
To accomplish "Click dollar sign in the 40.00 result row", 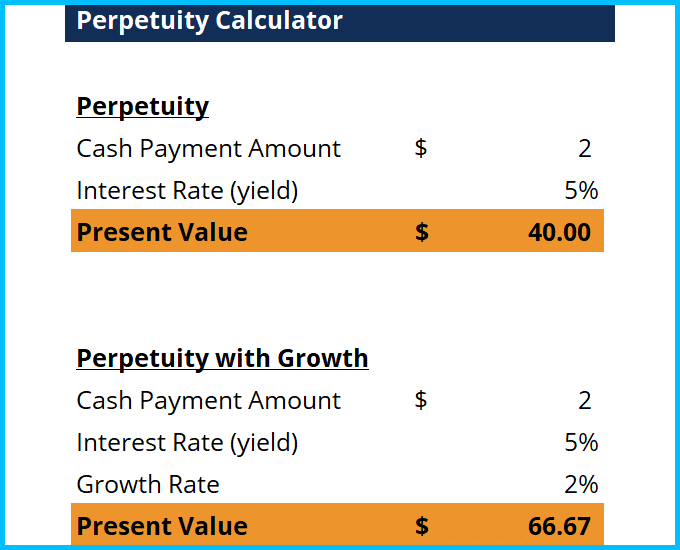I will tap(422, 232).
